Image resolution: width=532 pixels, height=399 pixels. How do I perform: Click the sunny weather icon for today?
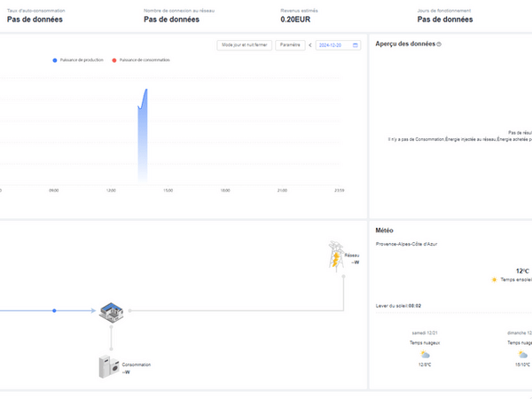(x=494, y=279)
